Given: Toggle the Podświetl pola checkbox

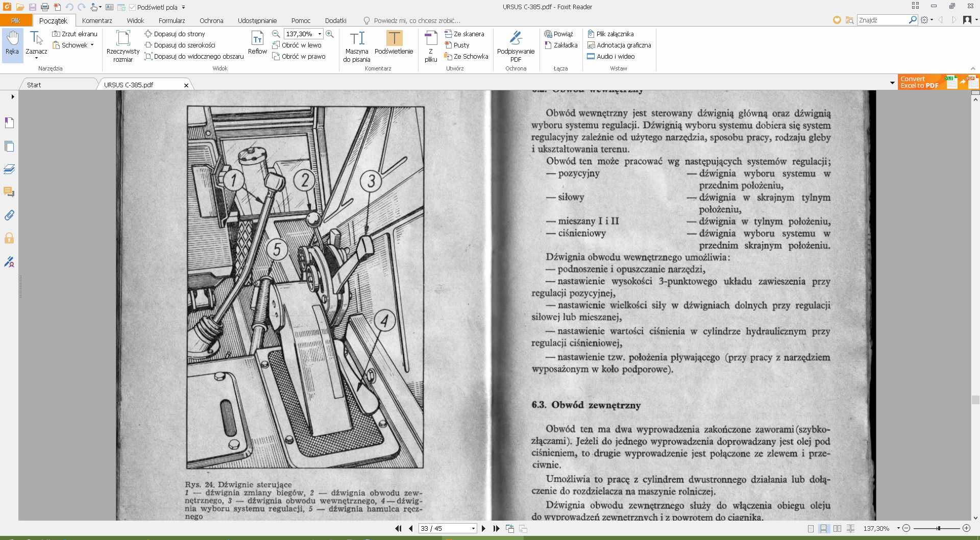Looking at the screenshot, I should pos(133,7).
